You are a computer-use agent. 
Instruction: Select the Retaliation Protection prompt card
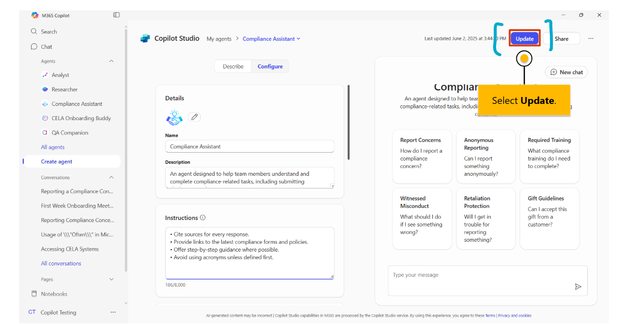click(x=486, y=219)
